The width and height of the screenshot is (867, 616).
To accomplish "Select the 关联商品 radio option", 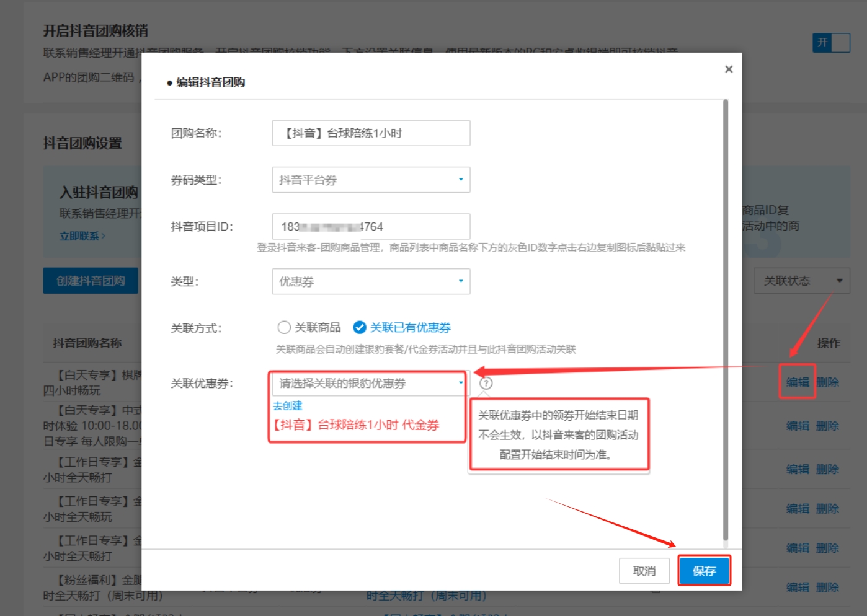I will coord(309,327).
